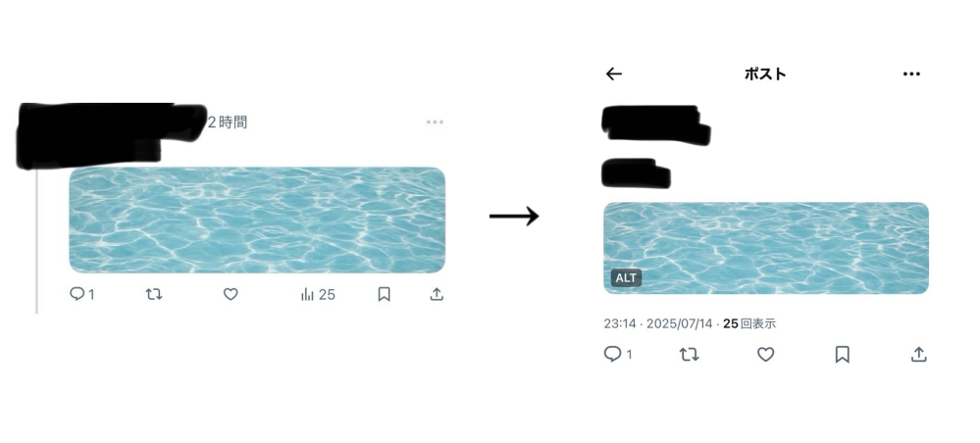Like the post in the detail view

(x=765, y=355)
